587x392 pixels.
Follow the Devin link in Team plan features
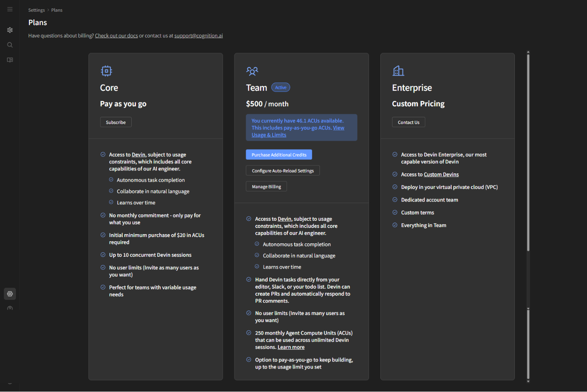(284, 219)
